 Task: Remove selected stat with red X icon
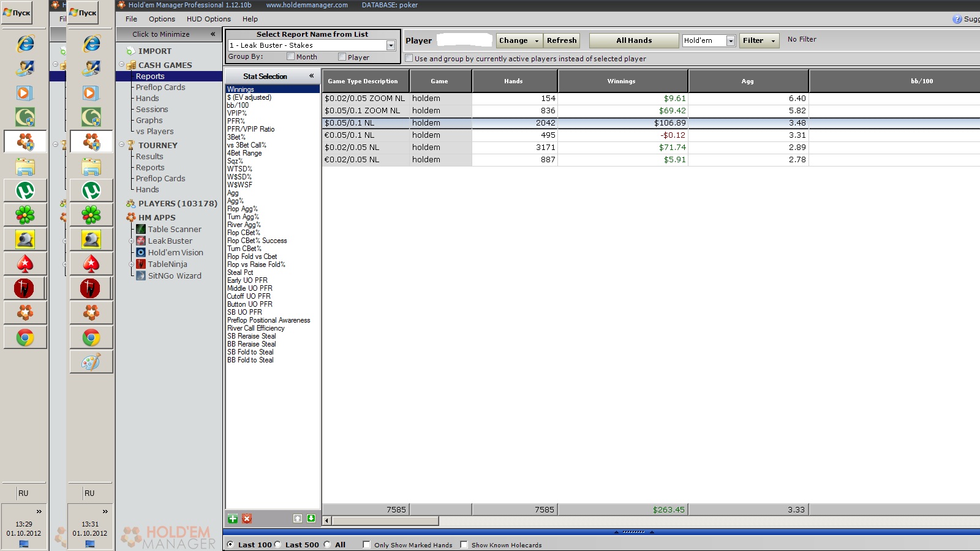[247, 519]
